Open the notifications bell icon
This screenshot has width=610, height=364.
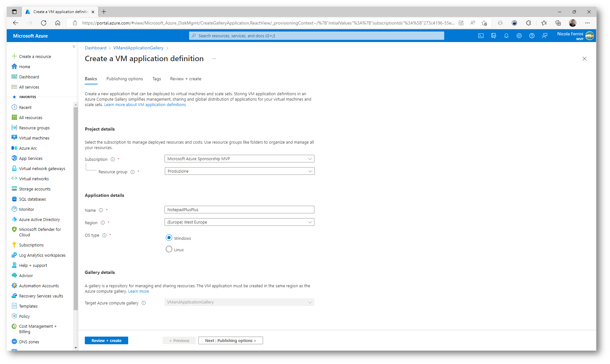pyautogui.click(x=506, y=36)
